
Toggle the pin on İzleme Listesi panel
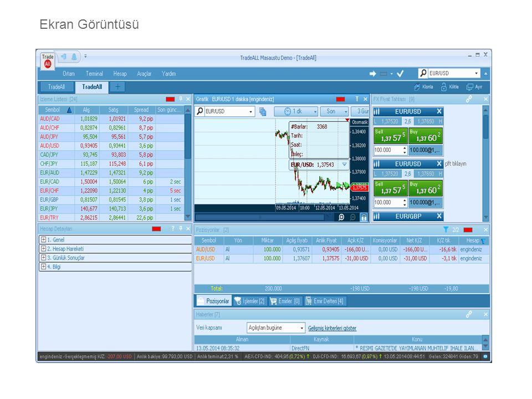[x=181, y=99]
